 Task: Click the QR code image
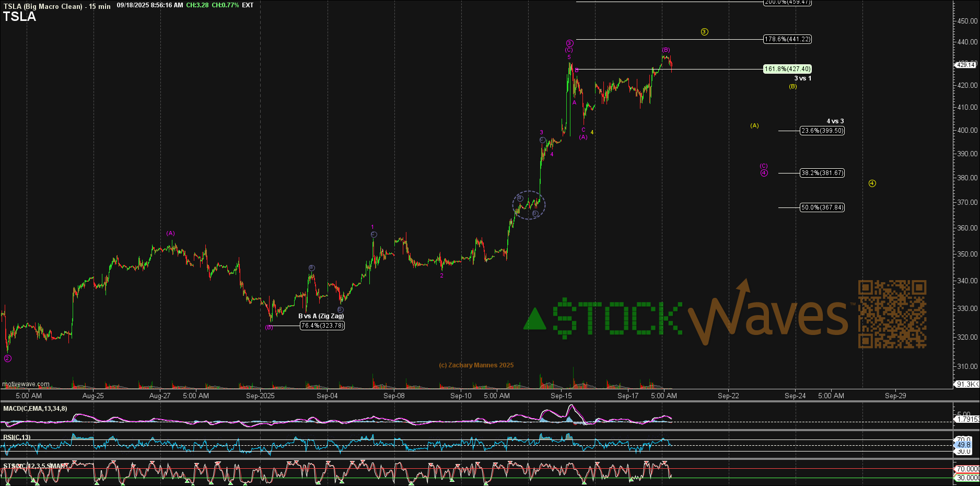click(892, 314)
